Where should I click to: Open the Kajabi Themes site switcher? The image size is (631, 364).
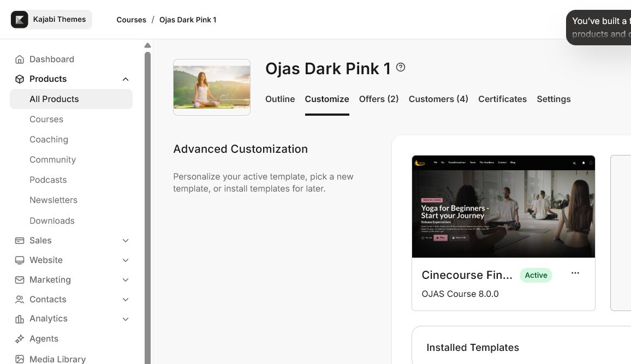tap(51, 20)
